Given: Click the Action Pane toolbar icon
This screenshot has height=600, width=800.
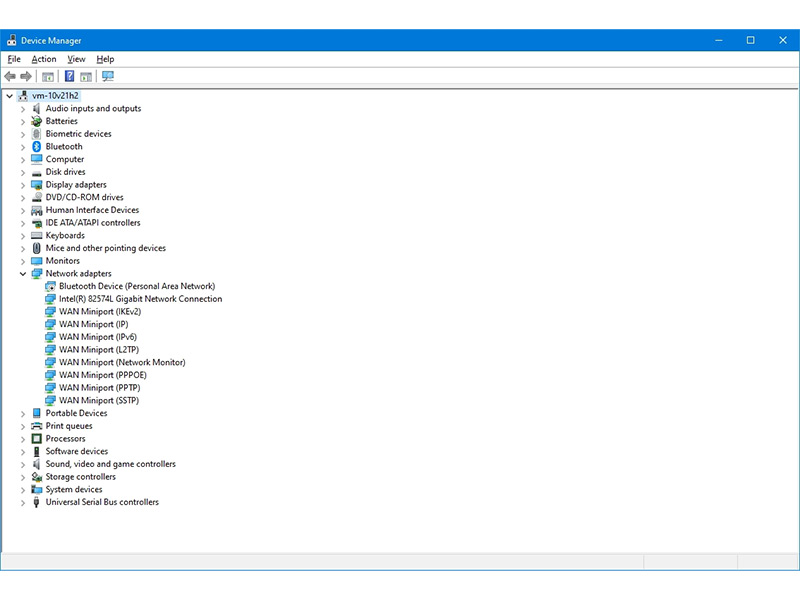Looking at the screenshot, I should coord(86,77).
